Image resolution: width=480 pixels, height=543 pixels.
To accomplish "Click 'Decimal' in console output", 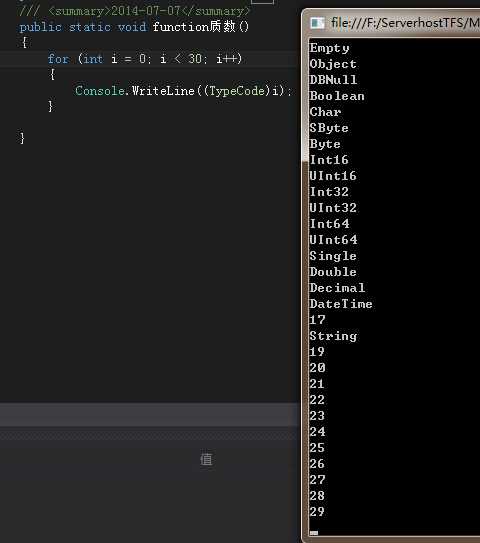I will pyautogui.click(x=337, y=287).
